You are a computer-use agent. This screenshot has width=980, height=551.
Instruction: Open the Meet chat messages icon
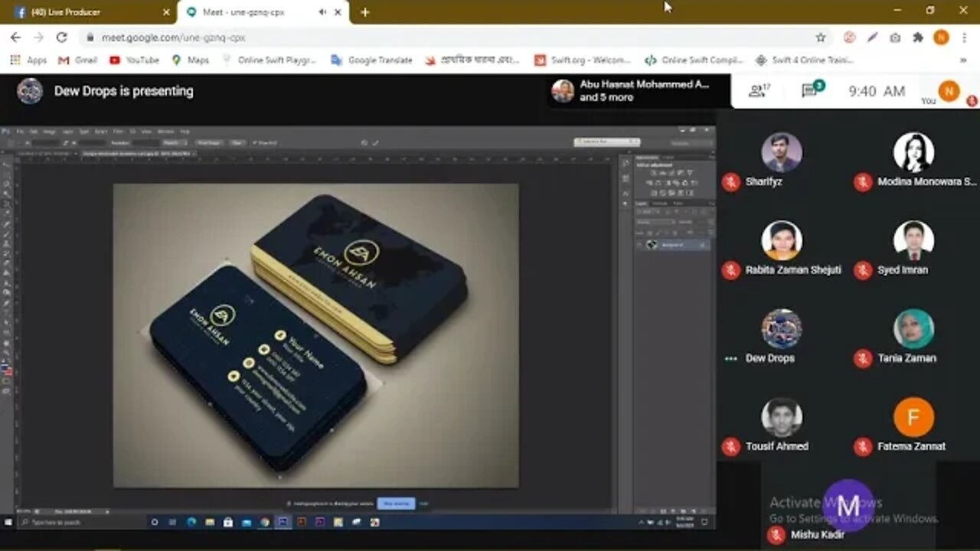coord(811,90)
